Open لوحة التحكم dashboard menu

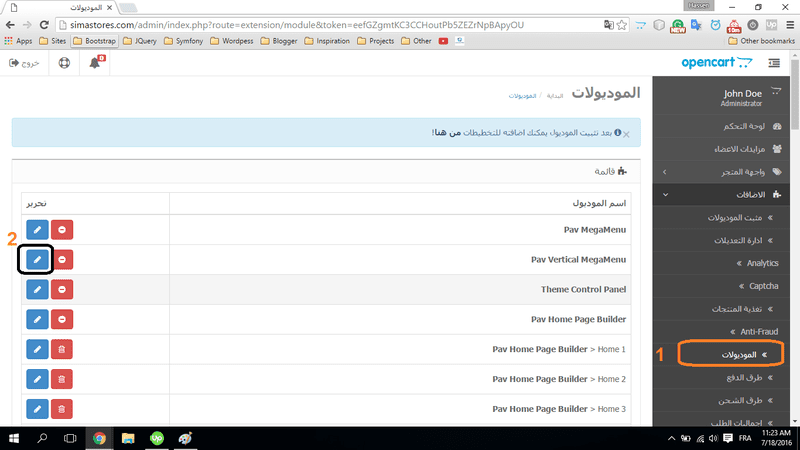721,126
